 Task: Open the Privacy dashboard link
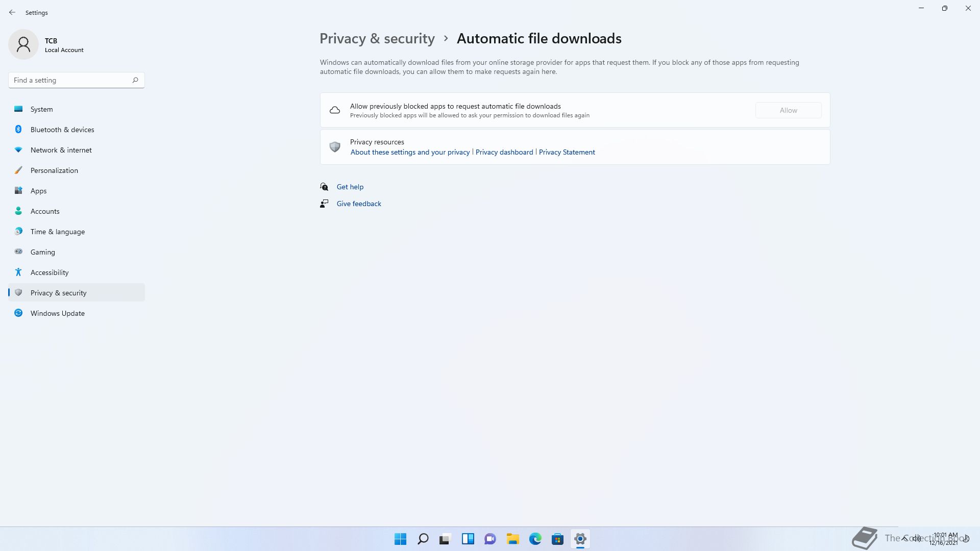(x=504, y=152)
